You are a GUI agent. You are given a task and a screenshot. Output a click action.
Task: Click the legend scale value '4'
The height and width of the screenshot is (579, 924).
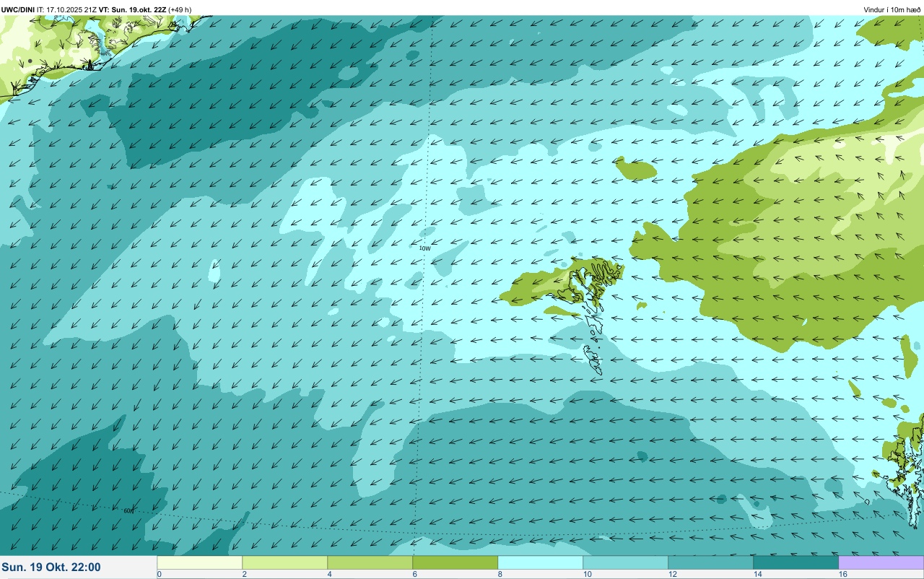pyautogui.click(x=330, y=574)
